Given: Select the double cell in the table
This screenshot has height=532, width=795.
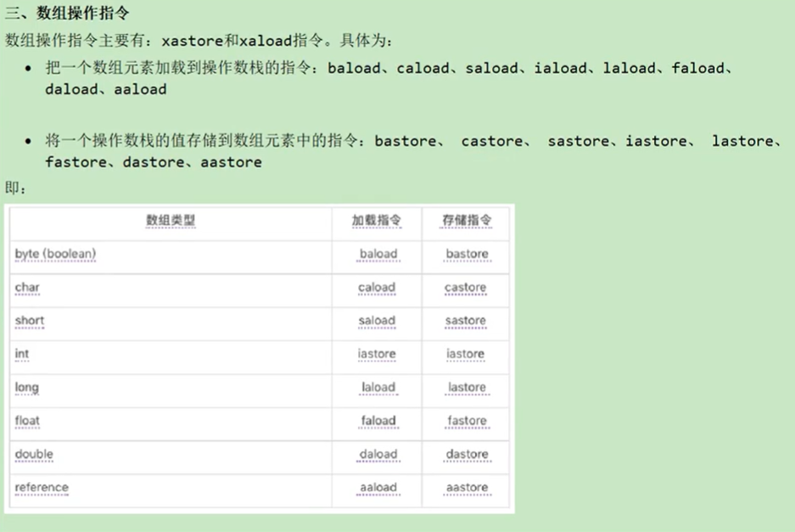Looking at the screenshot, I should [34, 454].
